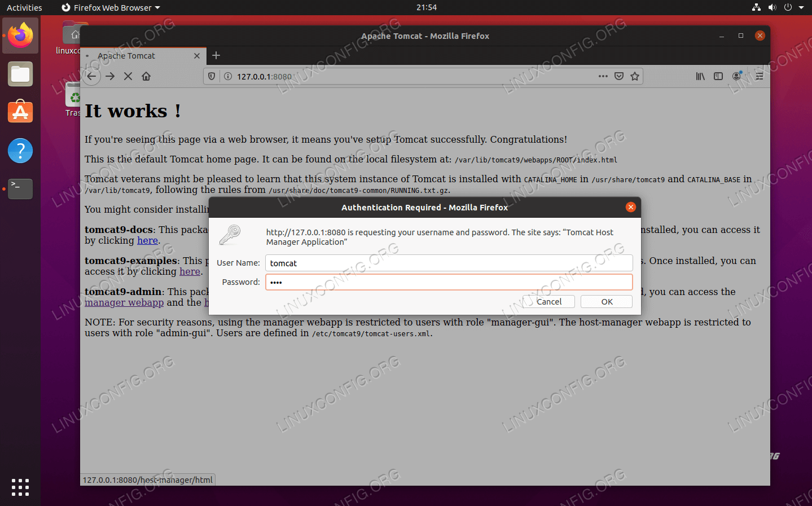Focus the User Name field containing tomcat
This screenshot has width=812, height=506.
point(449,263)
